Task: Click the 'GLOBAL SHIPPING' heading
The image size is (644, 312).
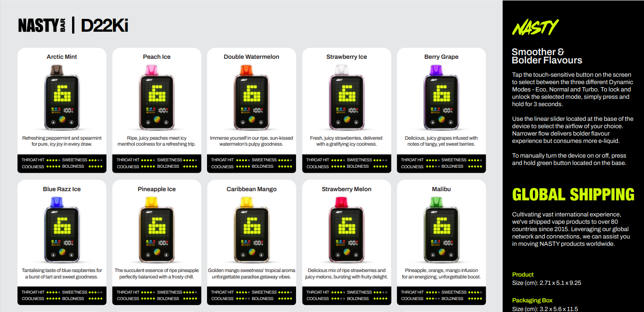Action: tap(573, 194)
